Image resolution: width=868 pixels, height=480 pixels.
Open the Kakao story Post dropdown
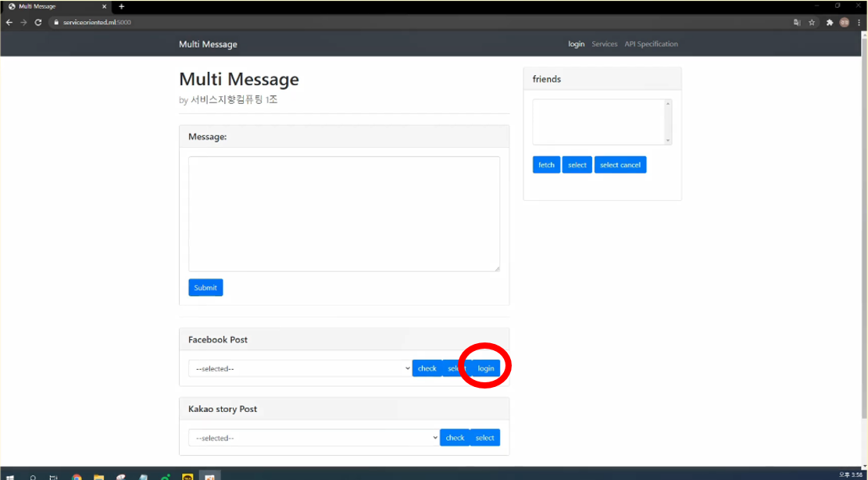(313, 438)
